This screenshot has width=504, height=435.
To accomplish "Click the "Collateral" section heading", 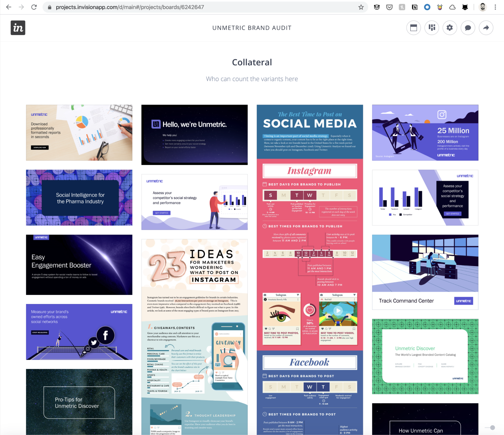I will click(x=252, y=62).
